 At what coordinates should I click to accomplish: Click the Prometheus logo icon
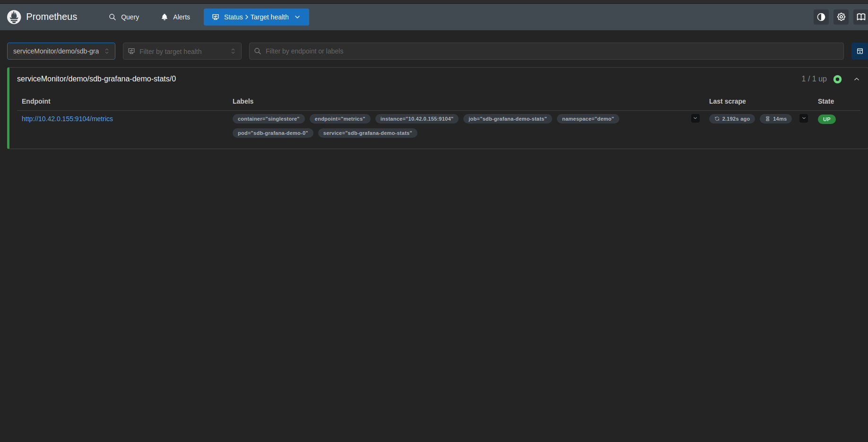click(14, 17)
